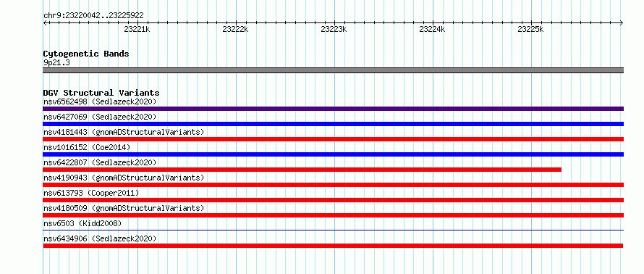644x274 pixels.
Task: Open variant nsv4180509 gnomAD label
Action: pyautogui.click(x=124, y=208)
